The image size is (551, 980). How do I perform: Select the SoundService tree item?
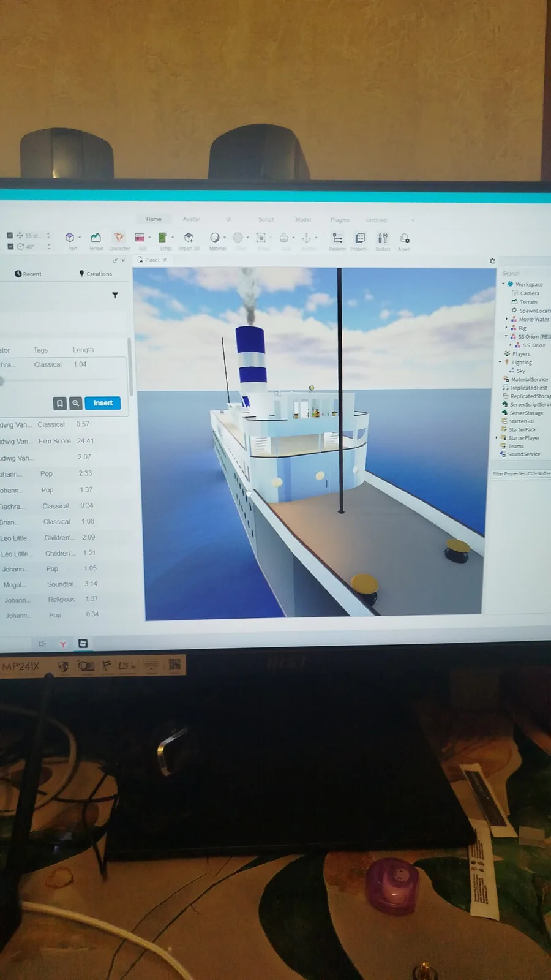point(520,454)
